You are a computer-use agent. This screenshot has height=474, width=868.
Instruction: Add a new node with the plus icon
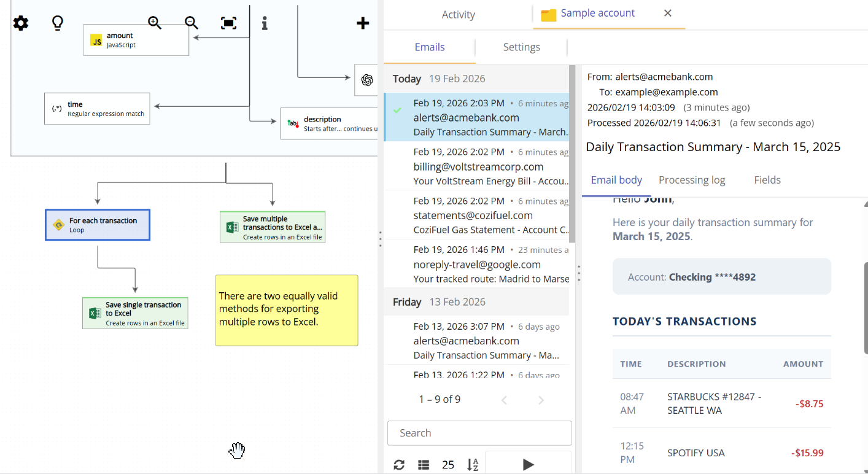point(362,23)
